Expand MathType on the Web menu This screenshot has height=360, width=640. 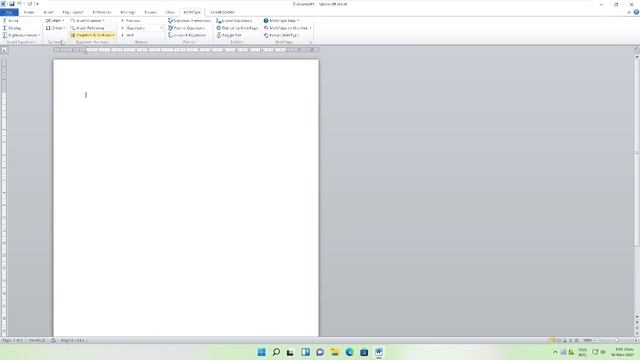[287, 28]
